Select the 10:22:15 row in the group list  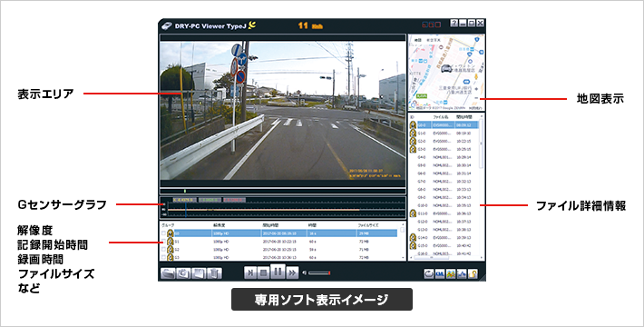click(279, 242)
